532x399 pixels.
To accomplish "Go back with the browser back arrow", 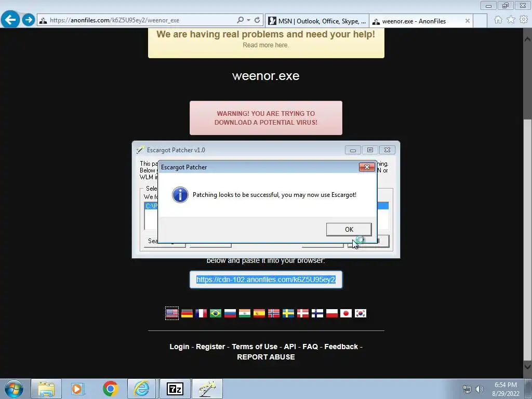I will click(x=10, y=19).
